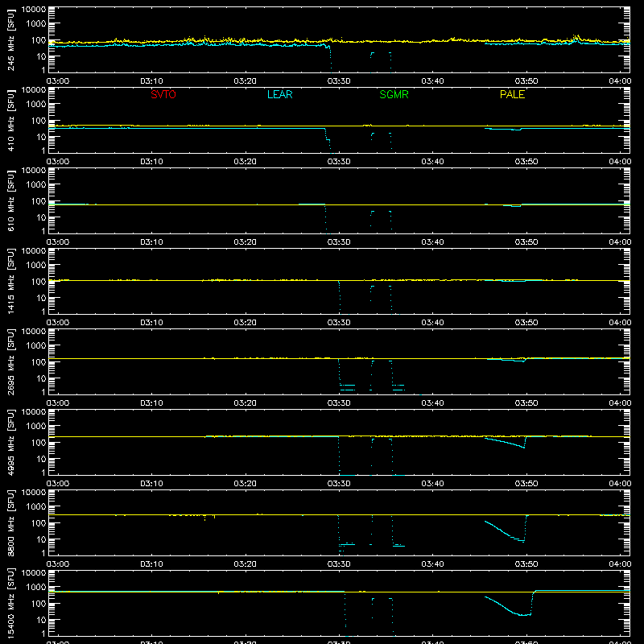Viewport: 644px width, 644px height.
Task: Select the 1415 MHz [SFU] axis title
Action: click(10, 282)
